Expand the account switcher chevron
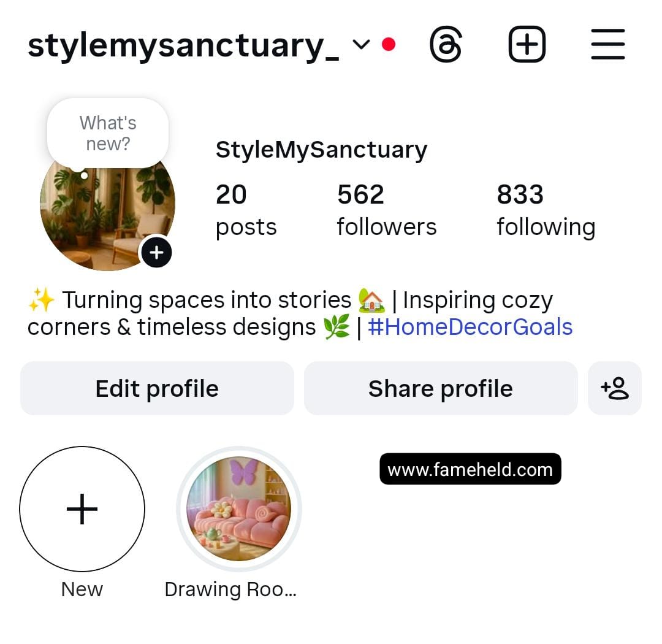The width and height of the screenshot is (662, 644). [x=362, y=44]
